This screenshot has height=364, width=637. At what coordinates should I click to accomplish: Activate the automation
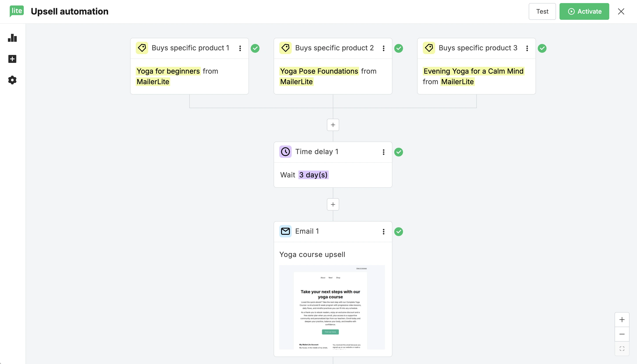coord(584,11)
